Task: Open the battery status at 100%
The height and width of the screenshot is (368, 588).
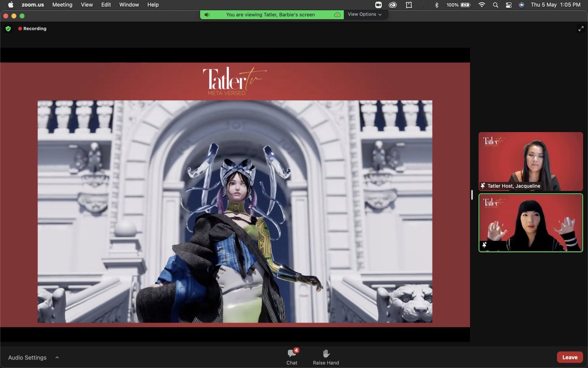Action: 459,4
